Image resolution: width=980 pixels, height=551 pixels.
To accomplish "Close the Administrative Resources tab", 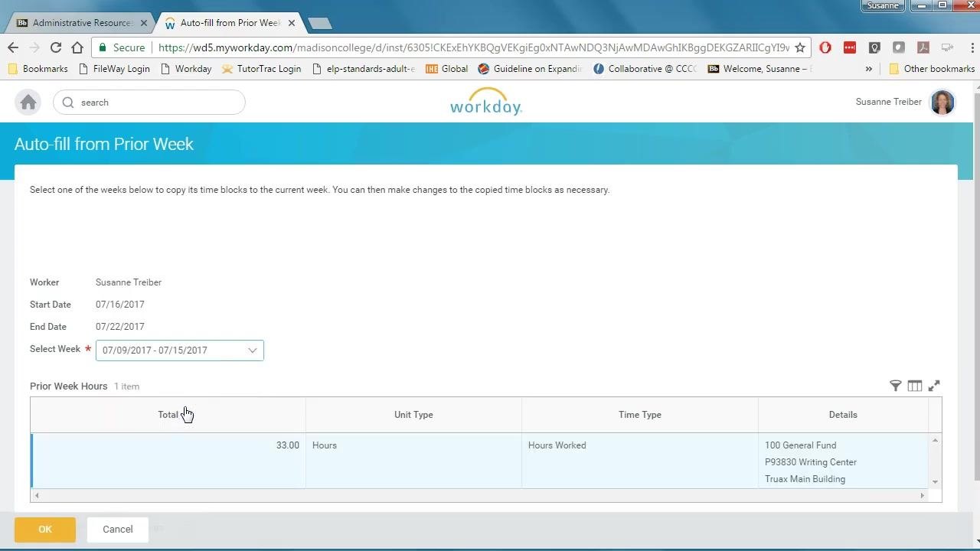I will [x=143, y=23].
